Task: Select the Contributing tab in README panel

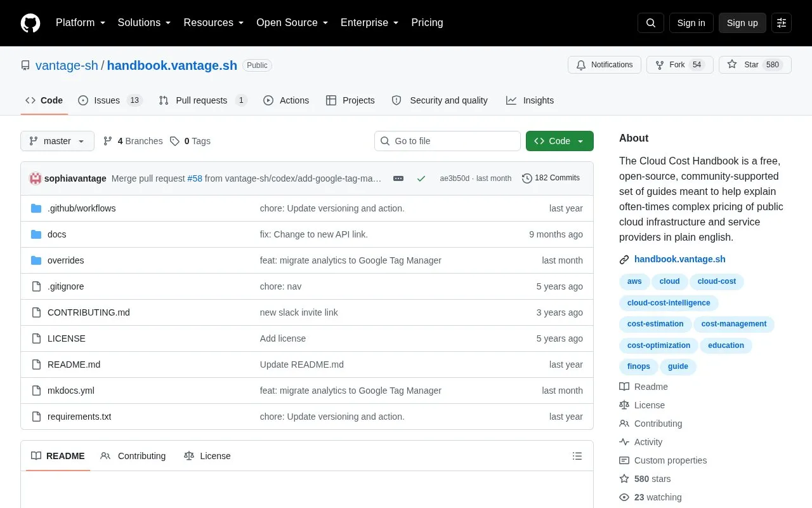Action: [133, 456]
